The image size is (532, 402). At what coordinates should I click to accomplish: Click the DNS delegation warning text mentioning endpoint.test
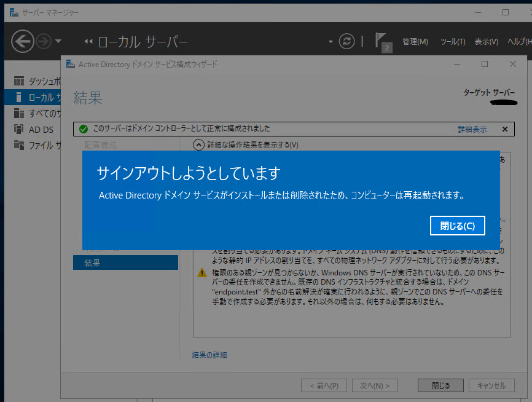pos(358,287)
